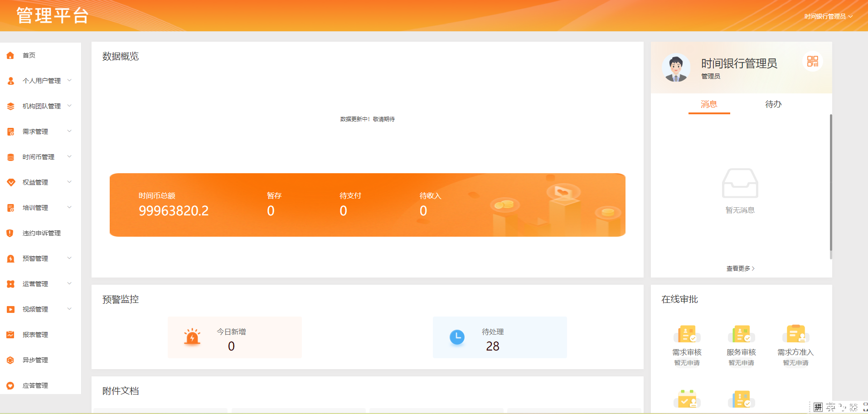The image size is (868, 414).
Task: Open the 时间银行管理员 account dropdown
Action: (828, 16)
